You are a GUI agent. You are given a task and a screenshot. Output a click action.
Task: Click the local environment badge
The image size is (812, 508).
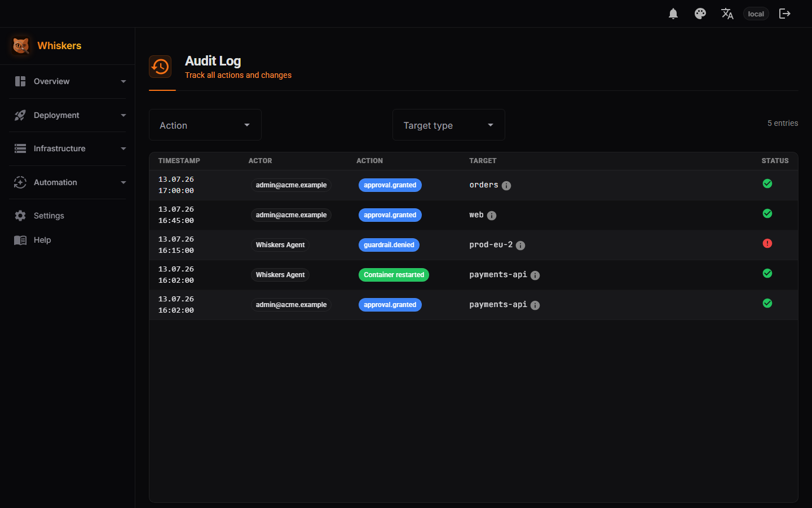pyautogui.click(x=756, y=14)
